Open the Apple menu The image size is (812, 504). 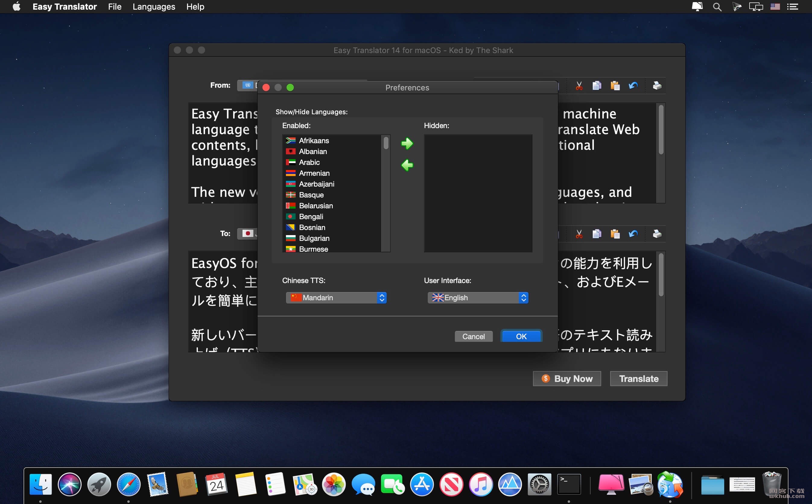[x=16, y=7]
